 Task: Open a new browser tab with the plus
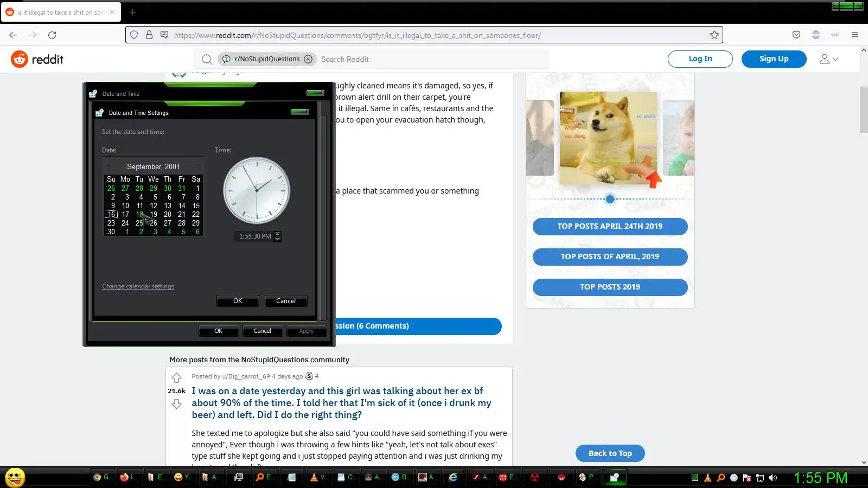click(x=133, y=12)
